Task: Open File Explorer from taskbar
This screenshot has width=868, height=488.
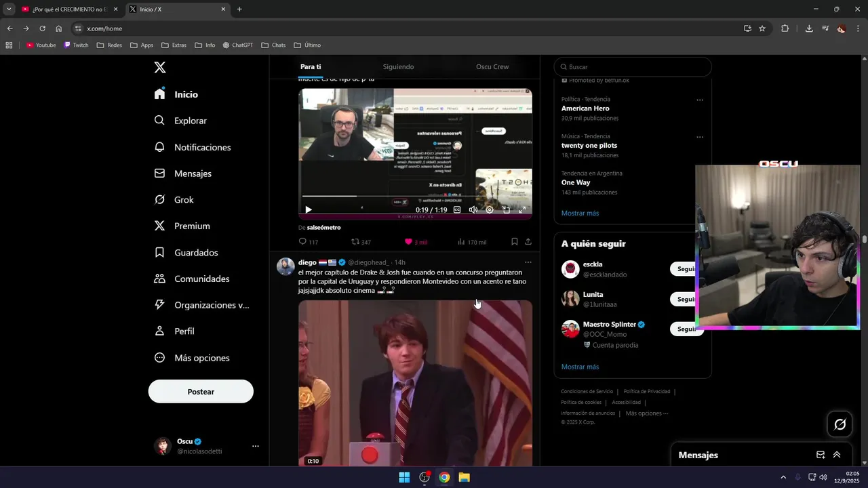Action: point(465,477)
